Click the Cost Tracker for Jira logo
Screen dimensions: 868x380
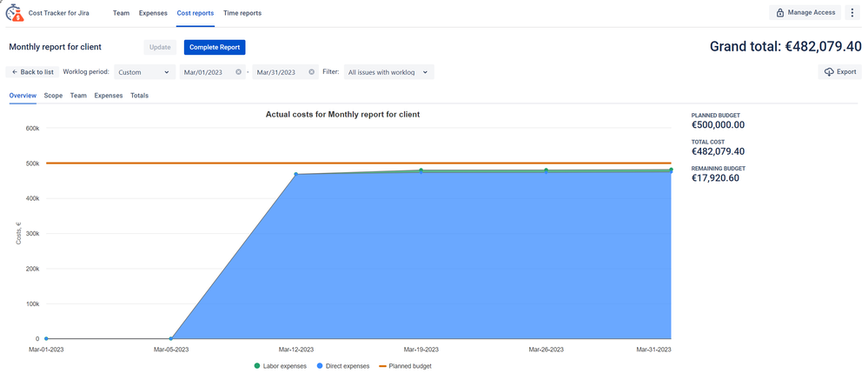(x=15, y=12)
